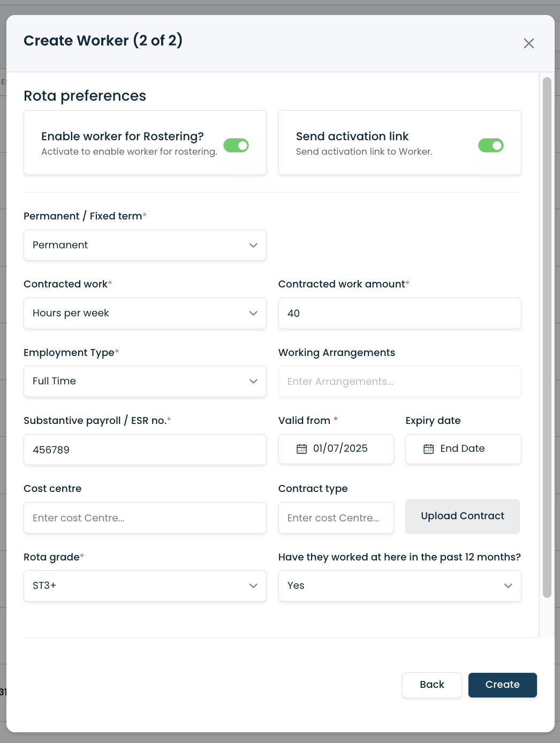Click the Upload Contract button
This screenshot has height=743, width=560.
tap(463, 516)
